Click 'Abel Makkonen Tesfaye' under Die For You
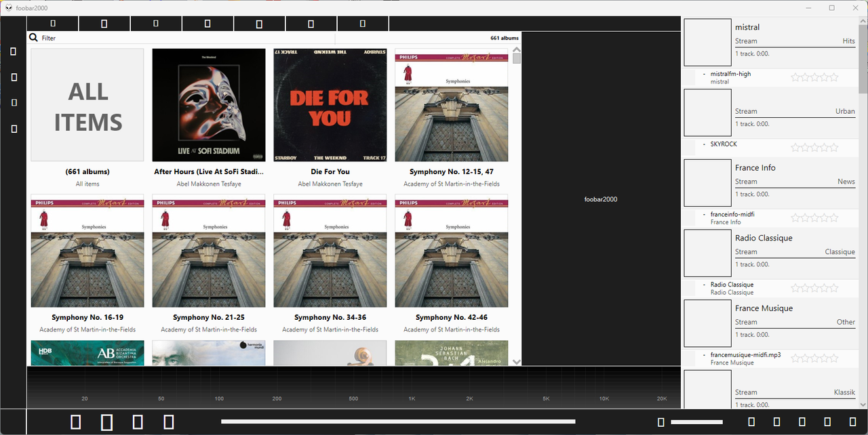868x435 pixels. (x=330, y=184)
